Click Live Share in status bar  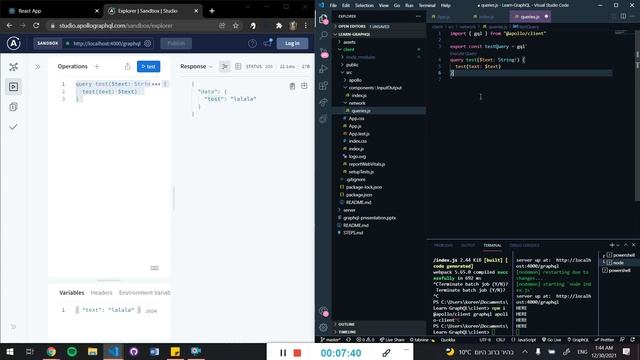[392, 340]
